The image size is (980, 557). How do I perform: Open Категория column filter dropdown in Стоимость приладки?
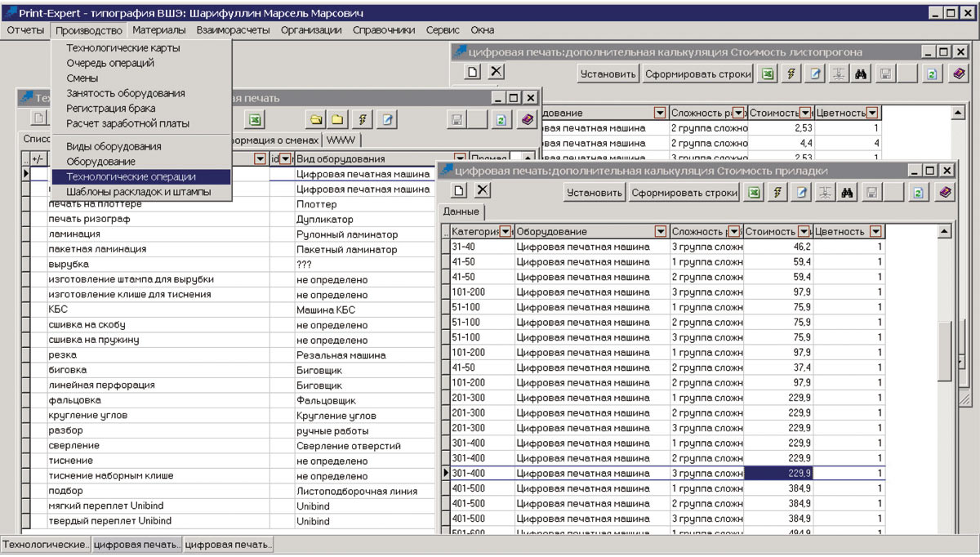(x=506, y=232)
